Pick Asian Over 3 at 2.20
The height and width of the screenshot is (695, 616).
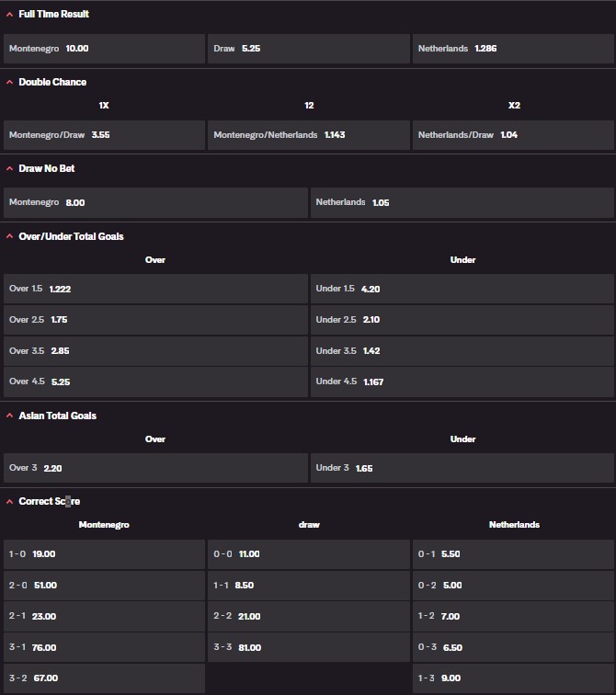[155, 468]
